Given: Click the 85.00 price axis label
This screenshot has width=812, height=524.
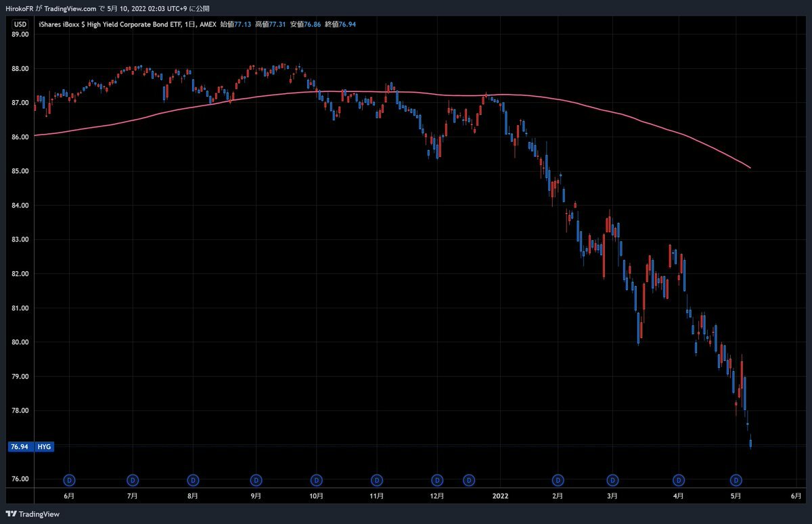Looking at the screenshot, I should (20, 171).
